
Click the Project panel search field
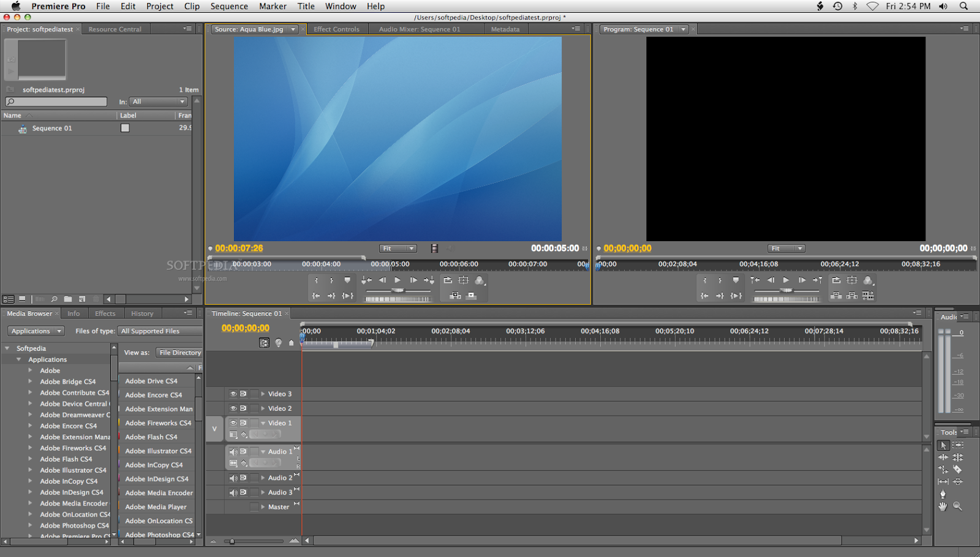click(x=56, y=102)
